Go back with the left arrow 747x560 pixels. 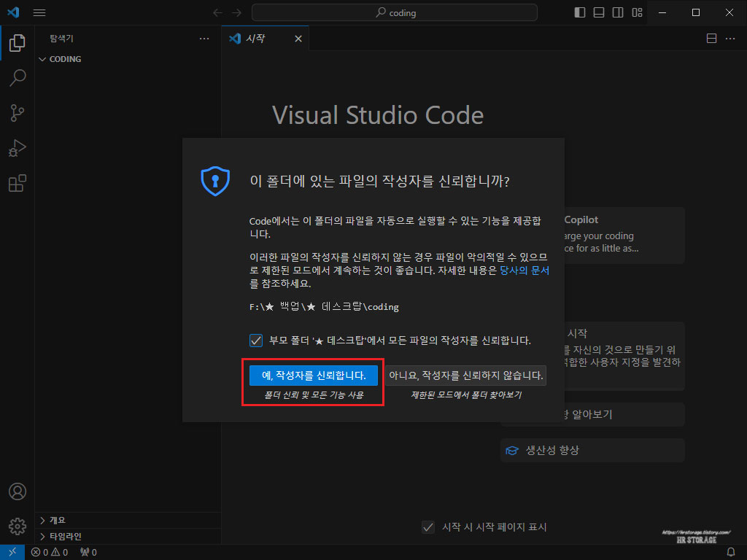[217, 13]
